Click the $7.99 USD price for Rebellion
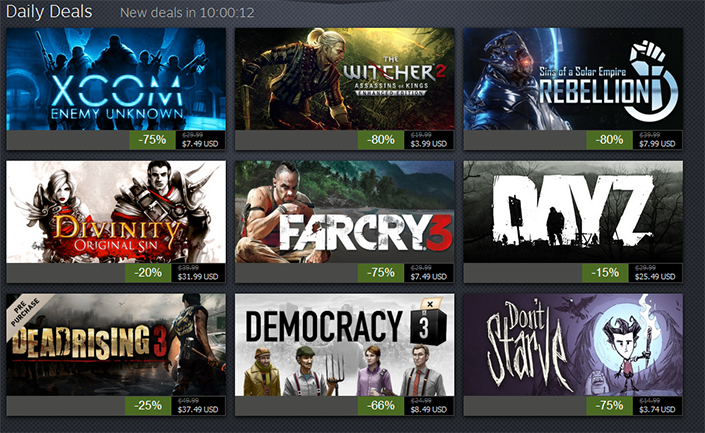This screenshot has height=433, width=705. (657, 144)
